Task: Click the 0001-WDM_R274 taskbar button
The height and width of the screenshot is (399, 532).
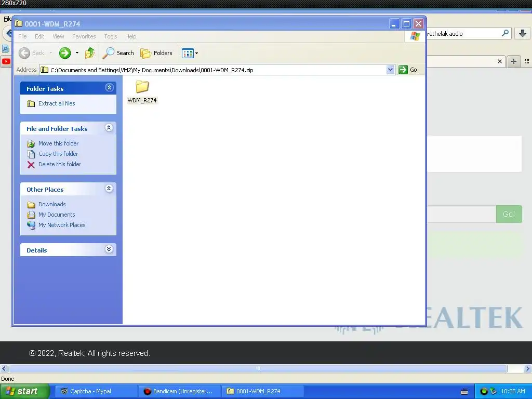Action: click(x=262, y=392)
